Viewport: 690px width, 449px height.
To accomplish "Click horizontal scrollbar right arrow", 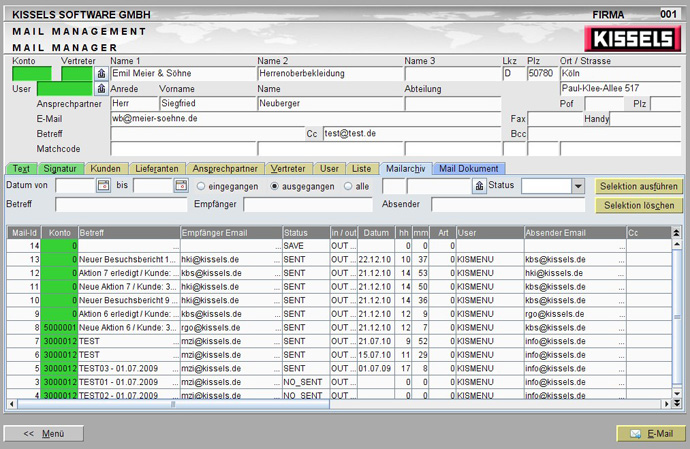I will click(667, 404).
